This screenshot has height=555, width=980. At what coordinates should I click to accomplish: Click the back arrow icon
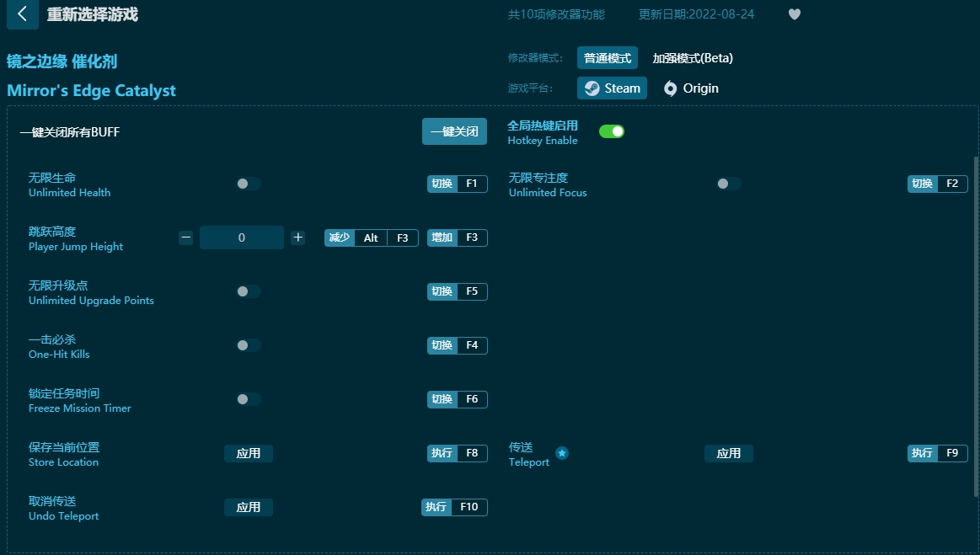[23, 13]
